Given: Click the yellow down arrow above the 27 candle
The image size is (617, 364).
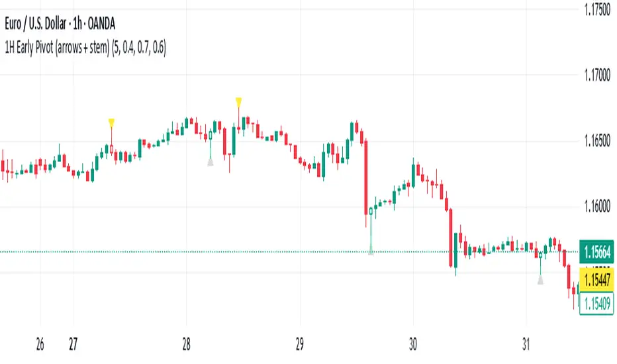Looking at the screenshot, I should click(111, 122).
